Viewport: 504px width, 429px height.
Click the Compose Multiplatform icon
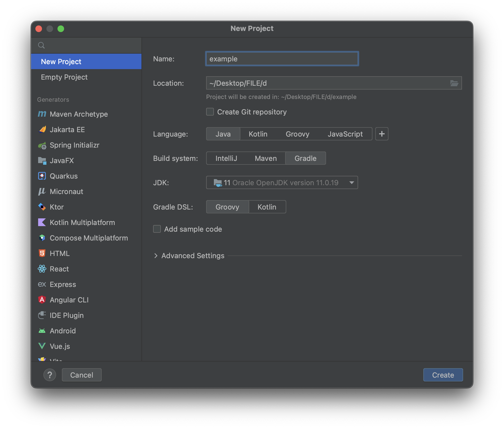pyautogui.click(x=42, y=238)
